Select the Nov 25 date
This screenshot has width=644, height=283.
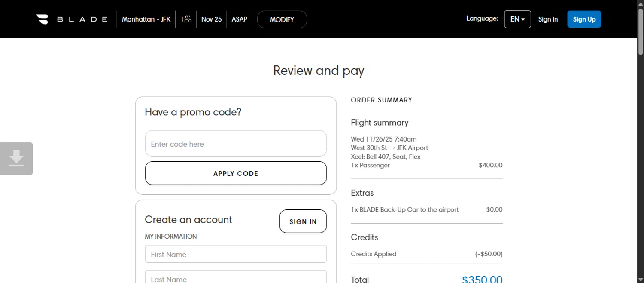point(211,19)
